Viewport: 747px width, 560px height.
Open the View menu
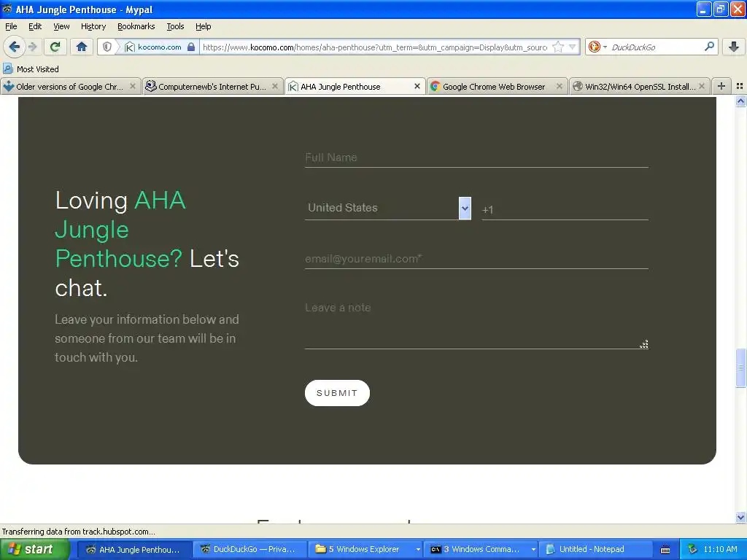[61, 26]
